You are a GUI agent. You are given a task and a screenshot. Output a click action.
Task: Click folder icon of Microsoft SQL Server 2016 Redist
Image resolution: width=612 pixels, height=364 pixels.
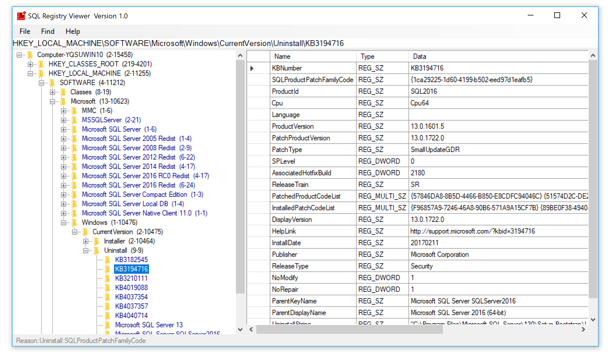(x=74, y=185)
